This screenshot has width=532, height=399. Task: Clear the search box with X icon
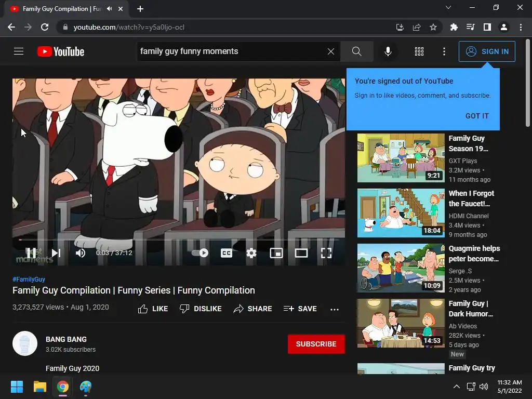tap(331, 51)
